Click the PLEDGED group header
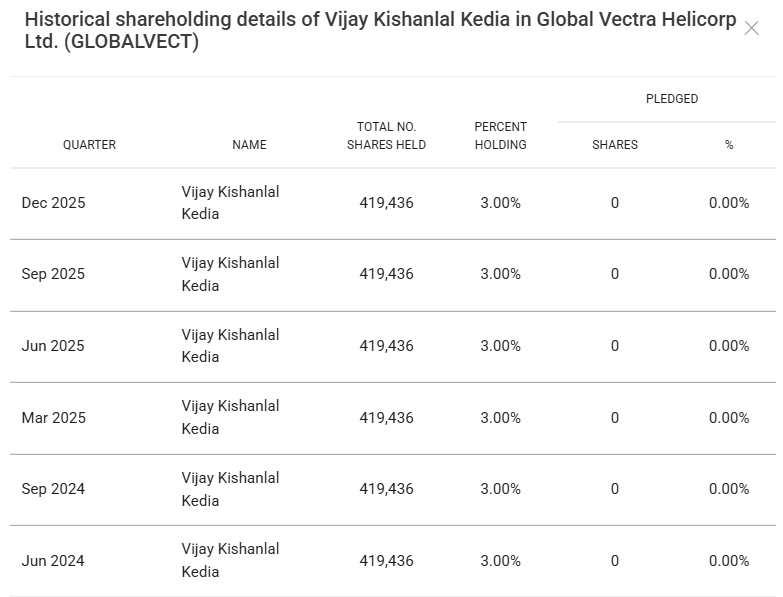Image resolution: width=783 pixels, height=597 pixels. [671, 99]
